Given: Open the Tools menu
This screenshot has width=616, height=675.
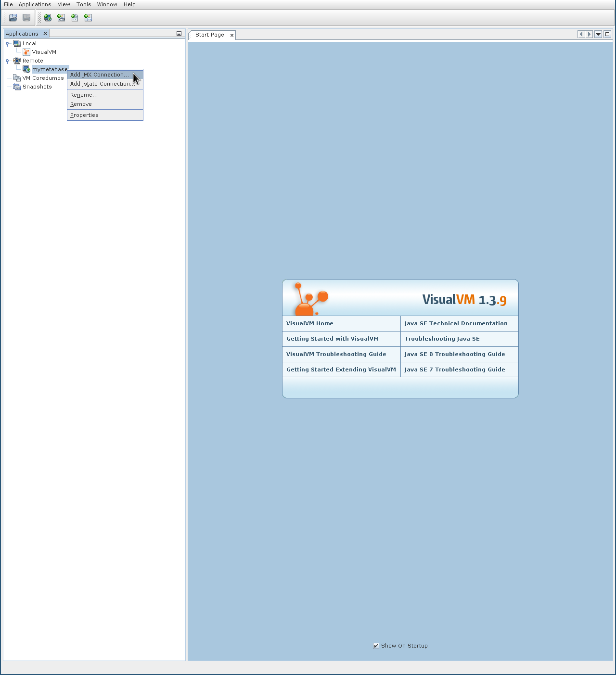Looking at the screenshot, I should tap(84, 4).
